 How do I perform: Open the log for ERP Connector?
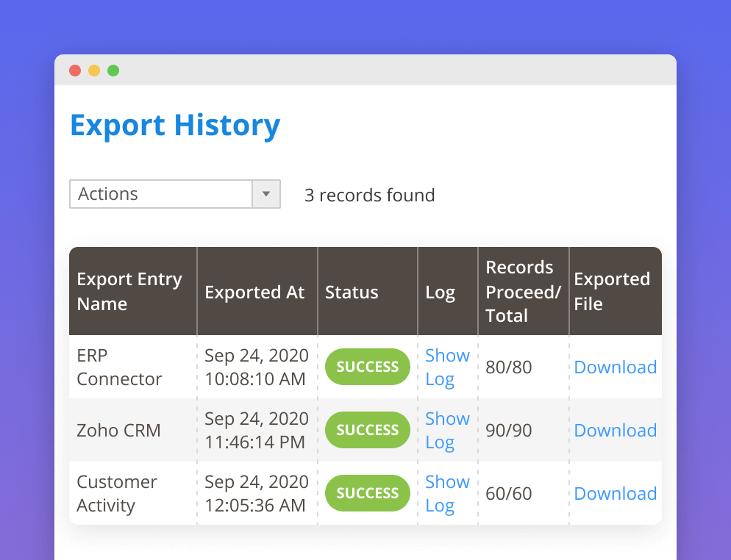coord(446,367)
